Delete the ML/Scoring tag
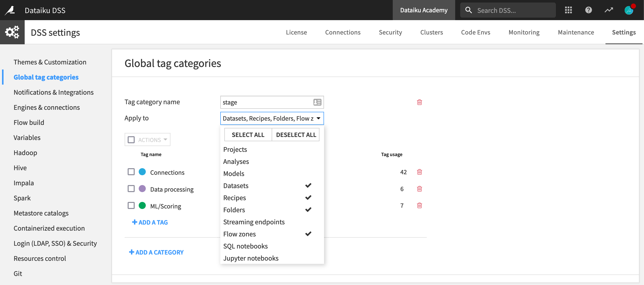644x285 pixels. click(x=419, y=205)
